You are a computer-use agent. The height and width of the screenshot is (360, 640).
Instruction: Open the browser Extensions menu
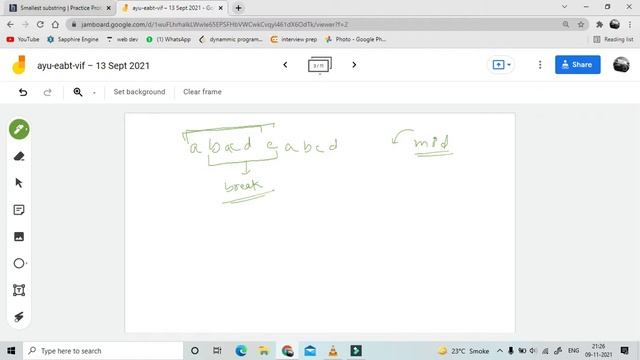pos(599,24)
